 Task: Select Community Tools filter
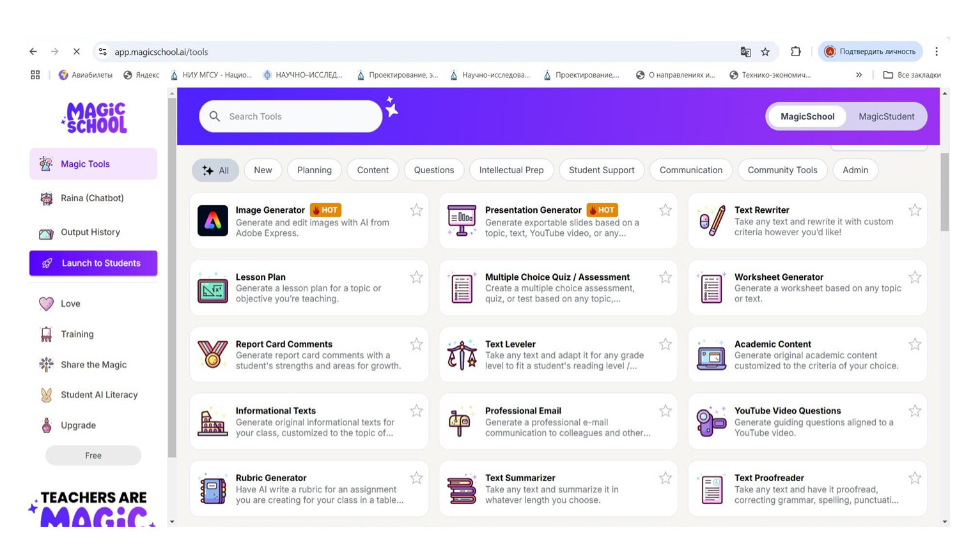(x=782, y=170)
